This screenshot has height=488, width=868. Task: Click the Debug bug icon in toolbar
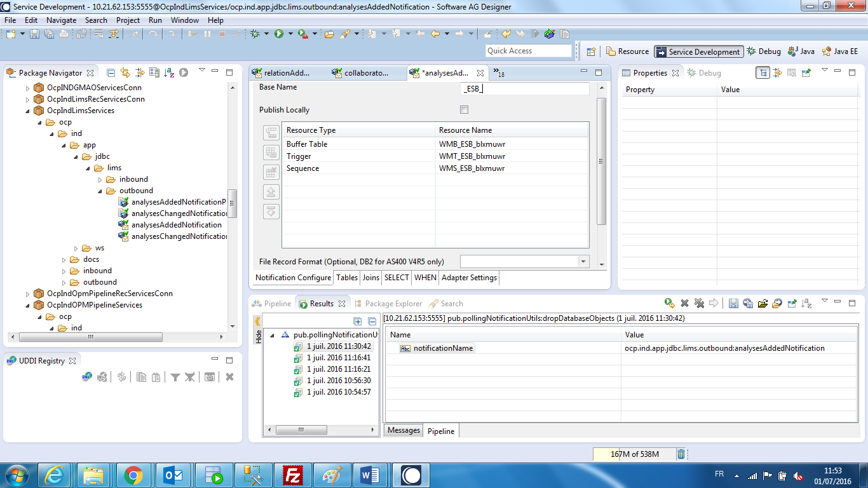click(255, 34)
